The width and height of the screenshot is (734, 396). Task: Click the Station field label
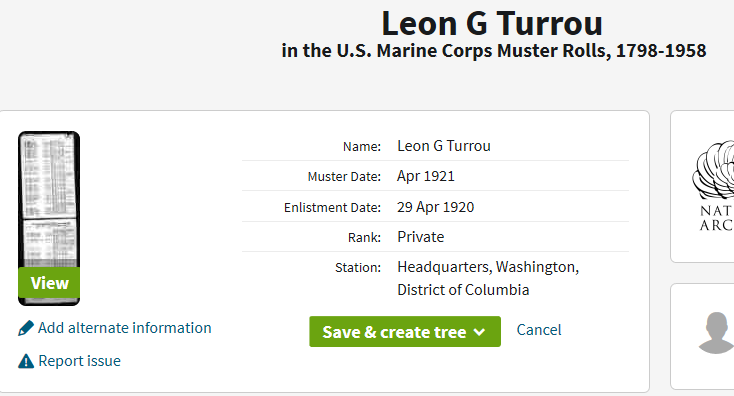(x=358, y=268)
